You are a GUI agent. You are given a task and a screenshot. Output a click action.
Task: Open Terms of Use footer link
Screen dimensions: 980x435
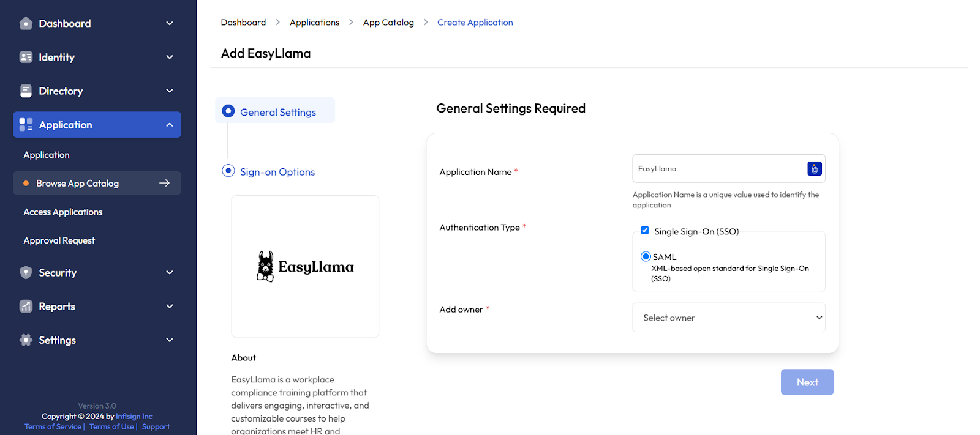pos(111,426)
